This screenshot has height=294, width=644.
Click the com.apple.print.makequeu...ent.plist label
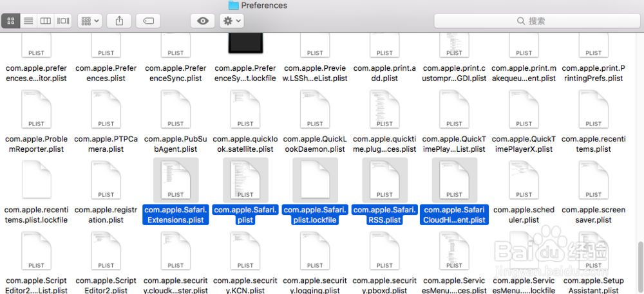524,73
